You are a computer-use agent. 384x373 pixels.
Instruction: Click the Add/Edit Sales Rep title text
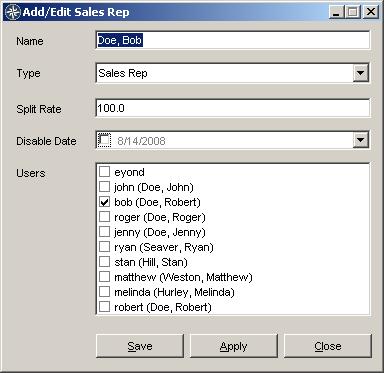point(76,12)
